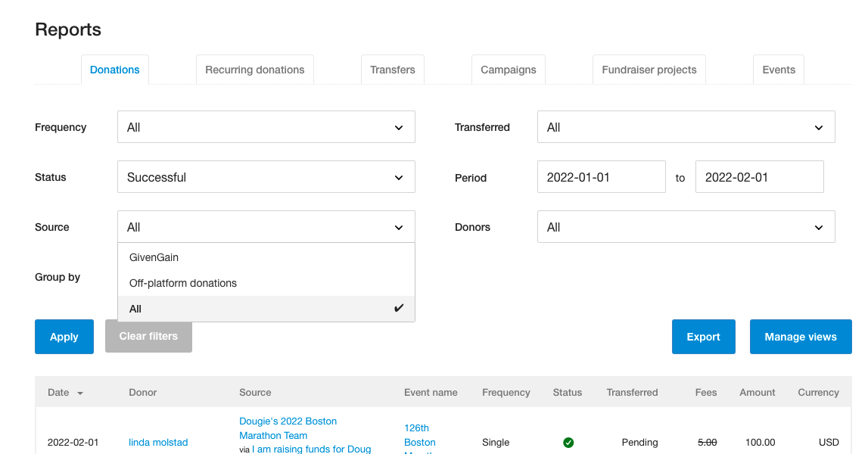This screenshot has height=454, width=868.
Task: Expand the Donors filter dropdown
Action: coord(686,227)
